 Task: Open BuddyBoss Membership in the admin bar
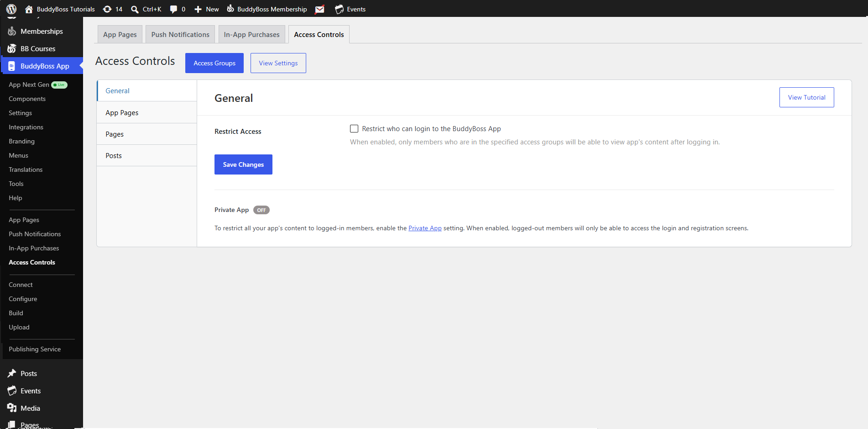(272, 9)
